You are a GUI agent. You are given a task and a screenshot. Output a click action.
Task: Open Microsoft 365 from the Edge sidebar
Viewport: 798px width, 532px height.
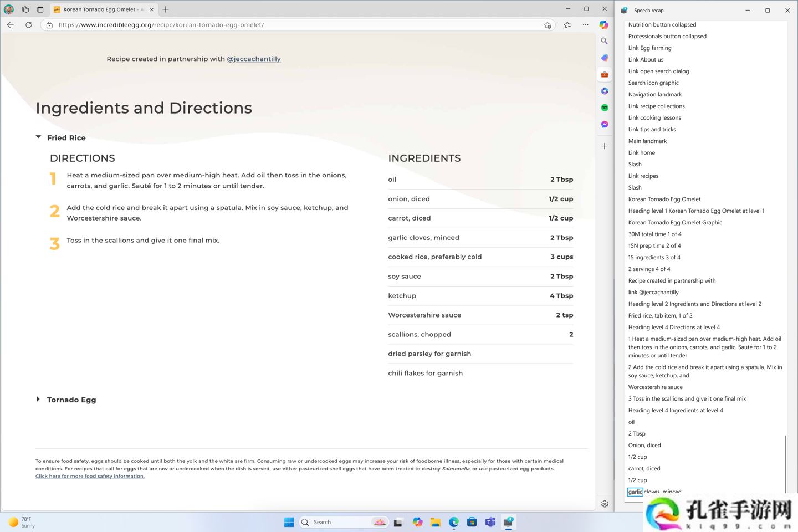[x=604, y=91]
